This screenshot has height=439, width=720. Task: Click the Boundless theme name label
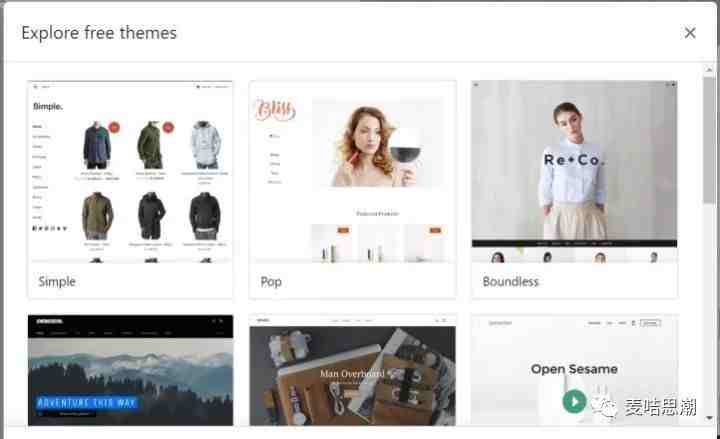(510, 281)
